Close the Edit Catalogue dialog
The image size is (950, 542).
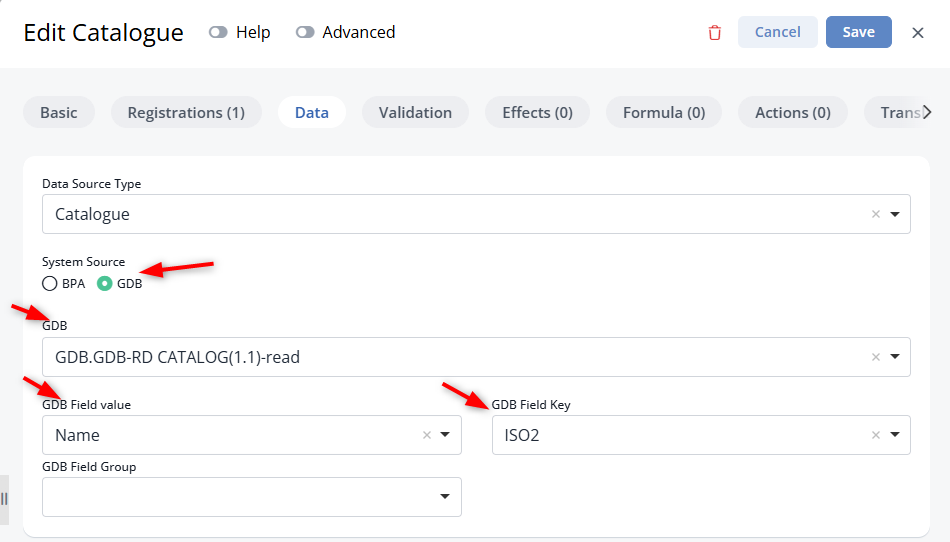tap(918, 33)
